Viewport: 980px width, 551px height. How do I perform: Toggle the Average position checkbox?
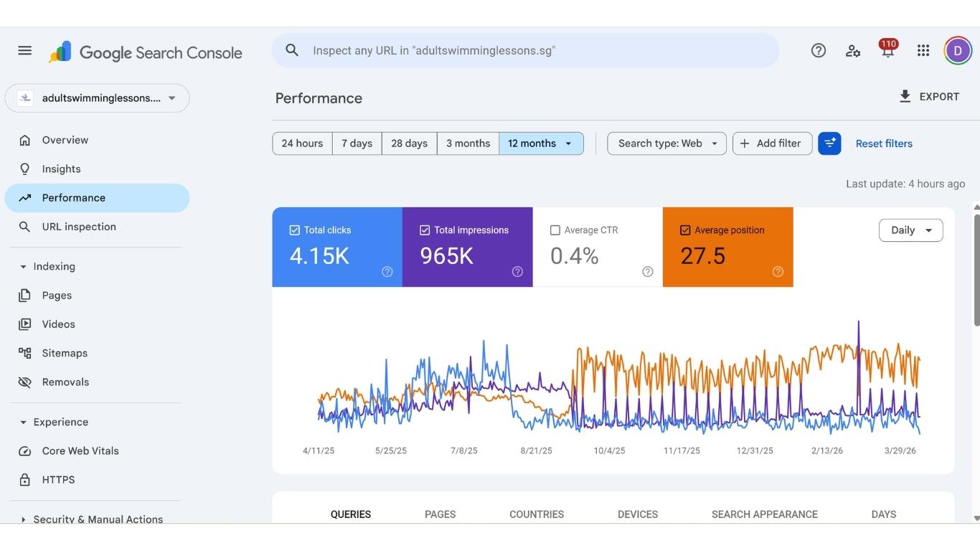click(685, 230)
